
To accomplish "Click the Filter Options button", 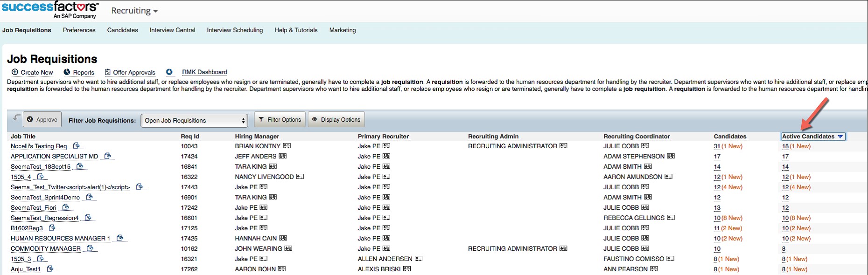I will tap(280, 120).
